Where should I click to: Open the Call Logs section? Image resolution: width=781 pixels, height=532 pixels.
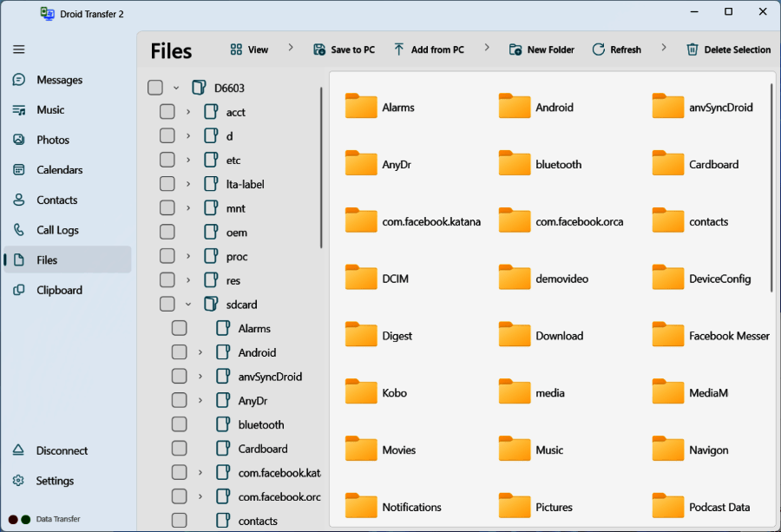click(57, 230)
